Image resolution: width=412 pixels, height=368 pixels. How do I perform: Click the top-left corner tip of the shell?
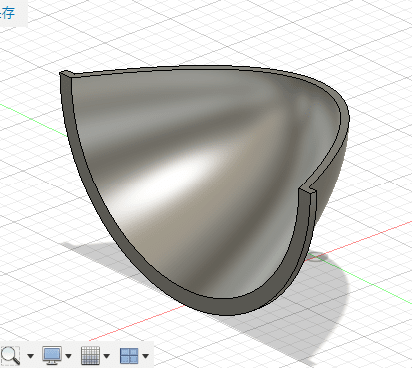tap(65, 73)
